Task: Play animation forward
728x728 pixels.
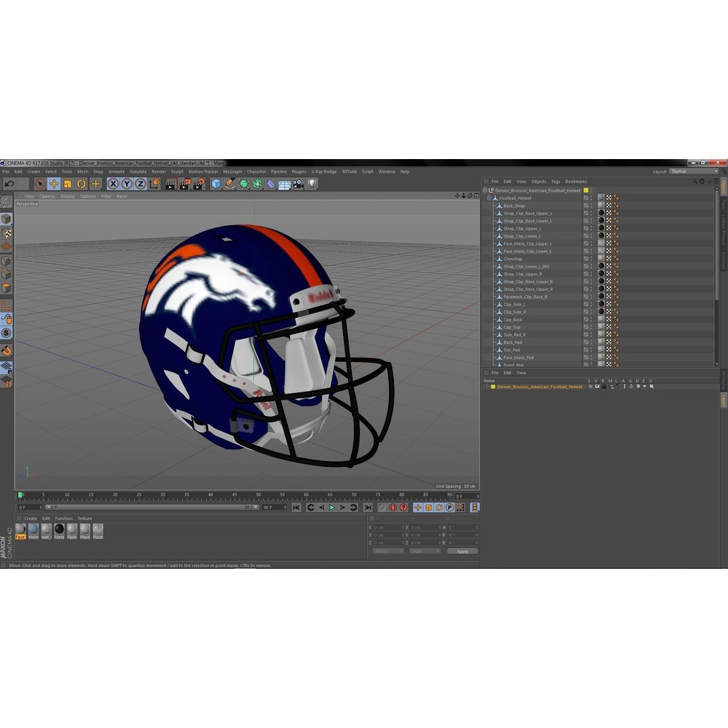Action: click(332, 508)
